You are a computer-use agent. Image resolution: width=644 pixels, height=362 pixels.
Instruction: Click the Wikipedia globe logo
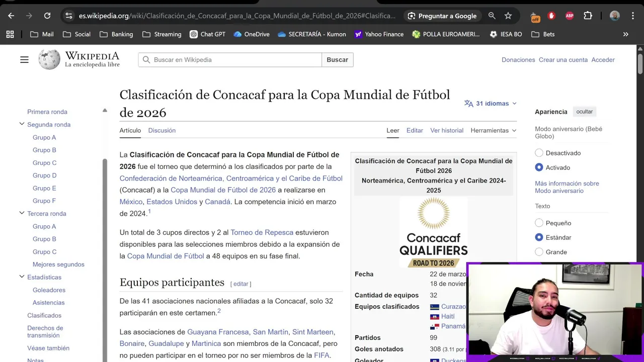click(49, 60)
